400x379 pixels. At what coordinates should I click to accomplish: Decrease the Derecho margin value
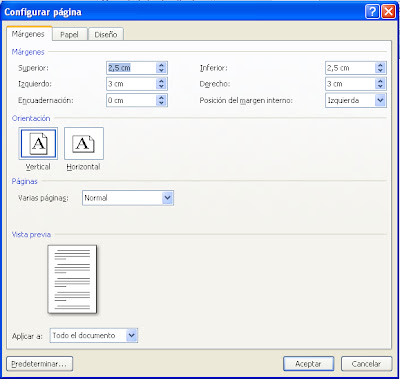click(380, 87)
